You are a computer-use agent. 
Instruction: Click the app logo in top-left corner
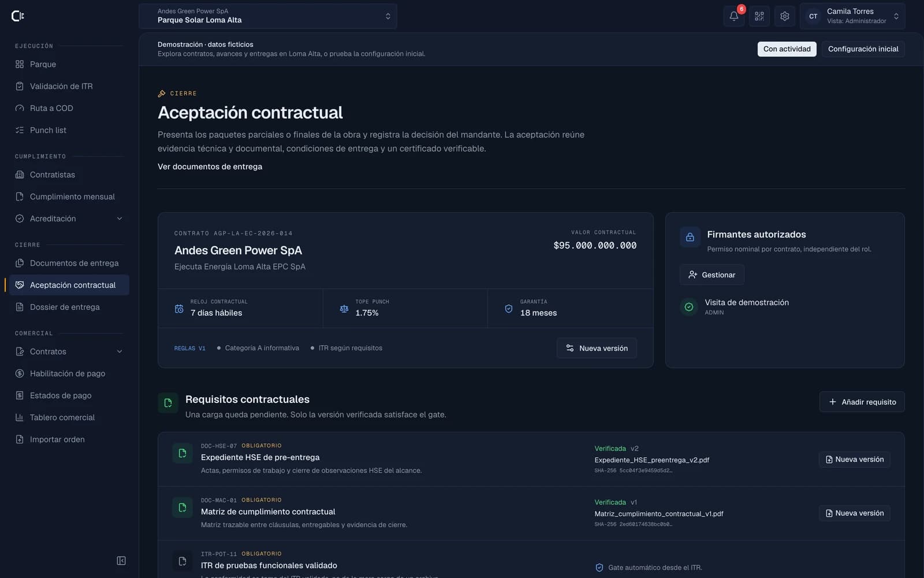(18, 16)
